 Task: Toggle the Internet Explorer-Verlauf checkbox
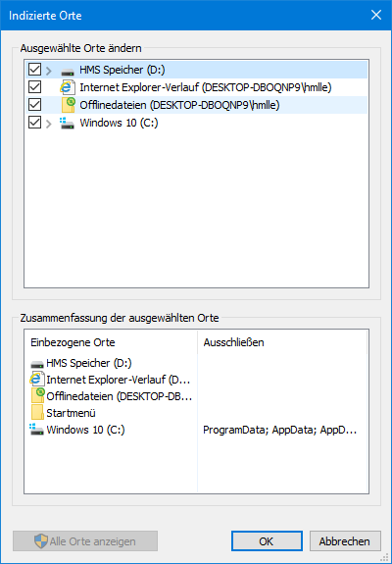[34, 87]
